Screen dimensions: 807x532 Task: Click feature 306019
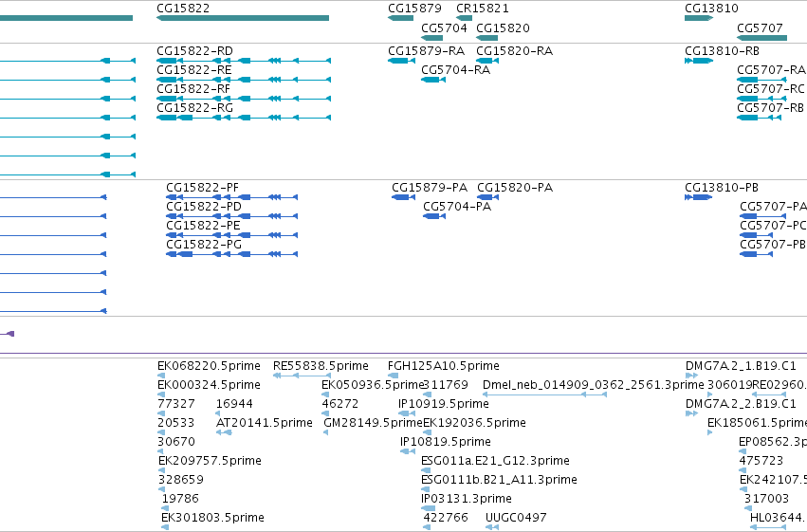click(710, 394)
